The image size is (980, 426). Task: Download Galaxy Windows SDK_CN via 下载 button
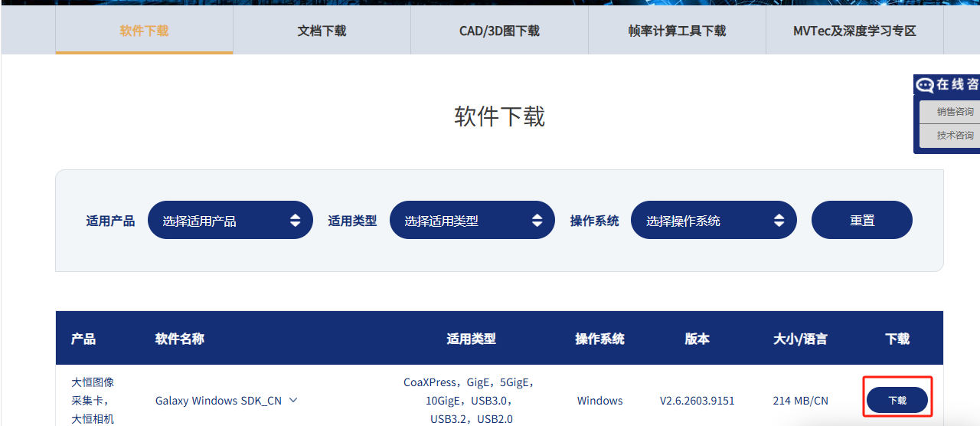coord(897,400)
